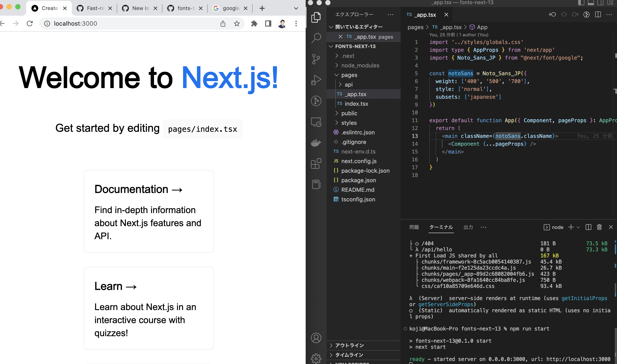This screenshot has height=364, width=617.
Task: Open the Docker extension view
Action: [x=316, y=142]
